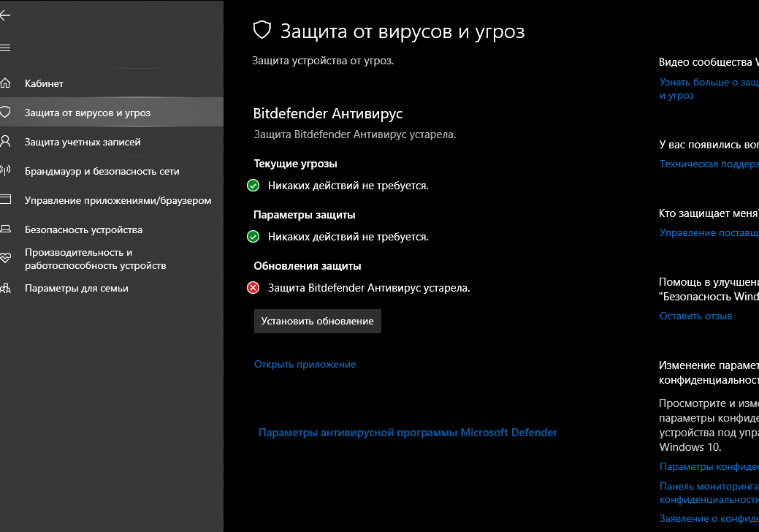Click page title Защита от вирусов и угроз

click(x=403, y=31)
